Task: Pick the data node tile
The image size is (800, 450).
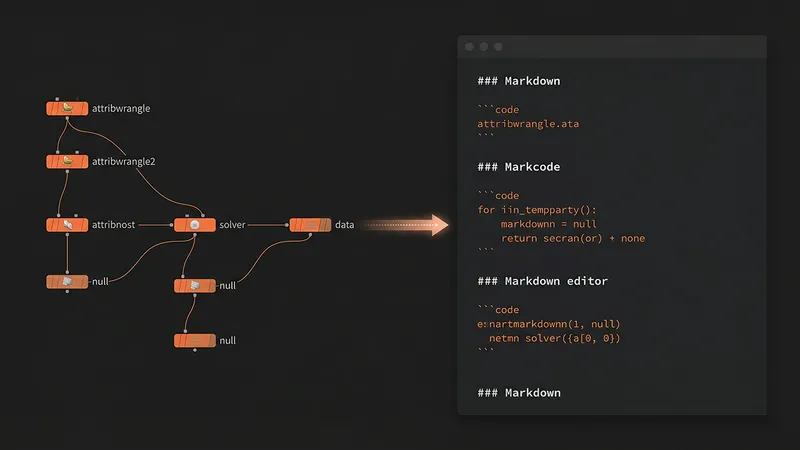Action: pos(310,224)
